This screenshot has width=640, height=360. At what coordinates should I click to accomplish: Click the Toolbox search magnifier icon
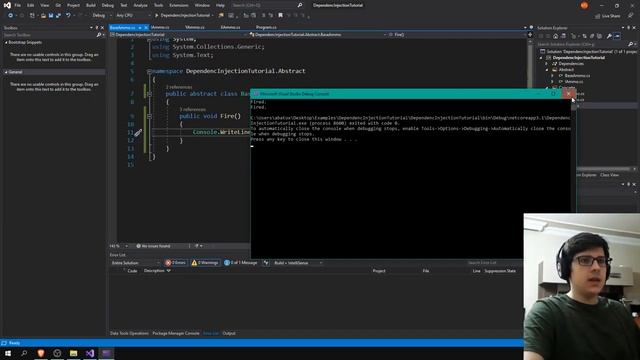[99, 35]
